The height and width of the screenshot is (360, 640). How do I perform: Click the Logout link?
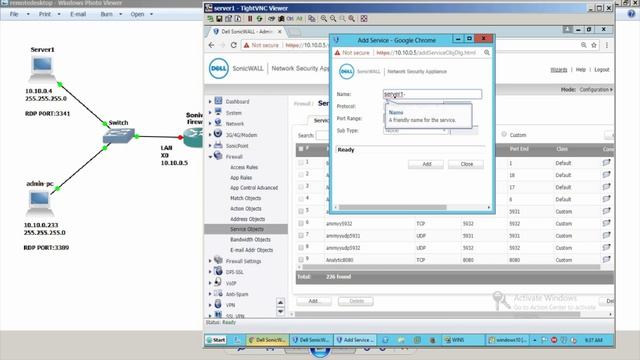click(x=602, y=70)
